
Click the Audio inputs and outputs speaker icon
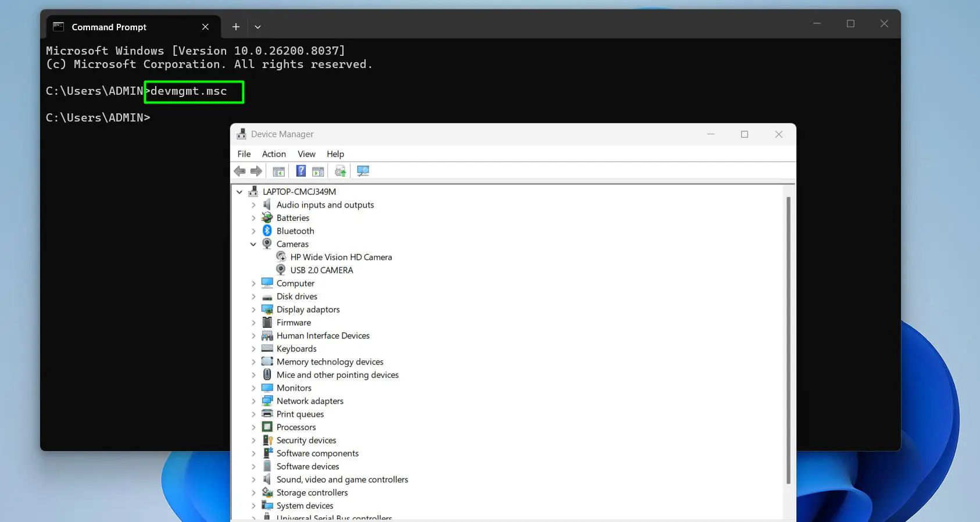[x=267, y=205]
